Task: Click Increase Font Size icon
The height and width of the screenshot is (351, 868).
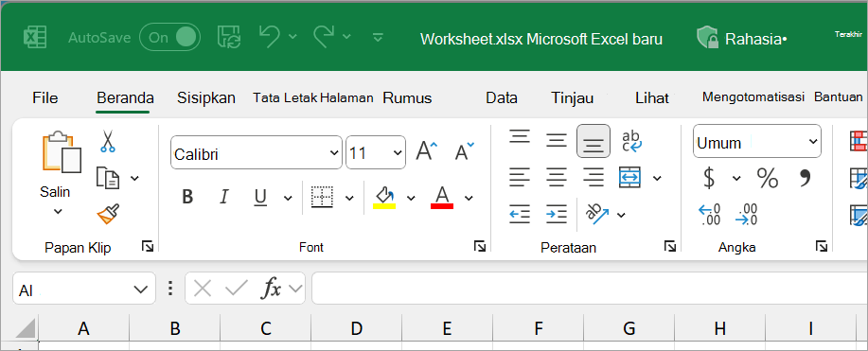Action: click(x=426, y=150)
